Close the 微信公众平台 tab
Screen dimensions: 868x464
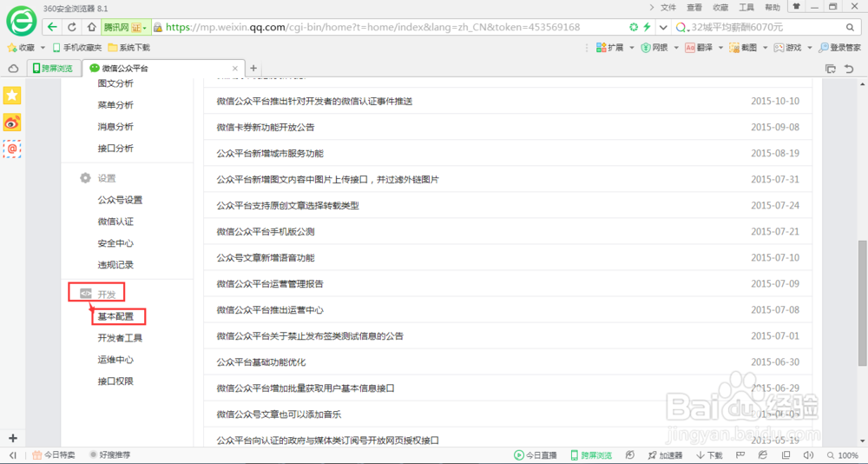tap(234, 69)
